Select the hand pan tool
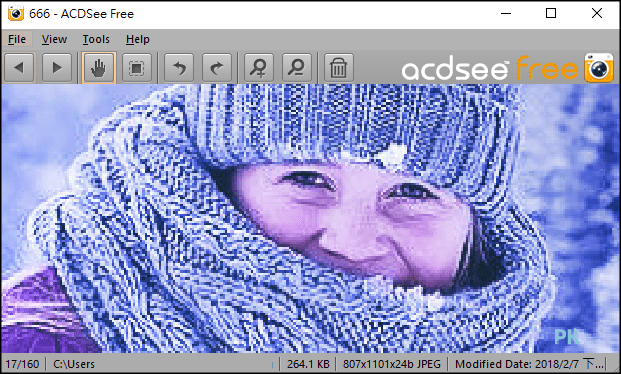This screenshot has width=621, height=374. [x=99, y=68]
